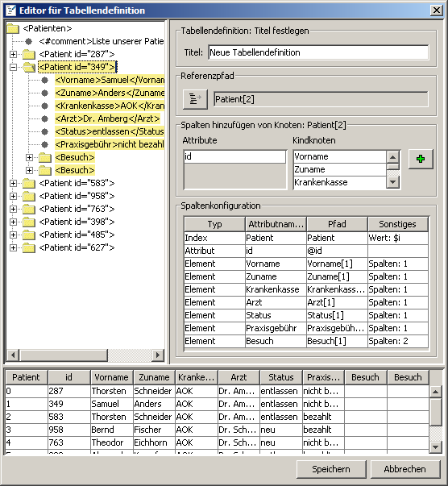Click the Speichern button

click(x=331, y=469)
